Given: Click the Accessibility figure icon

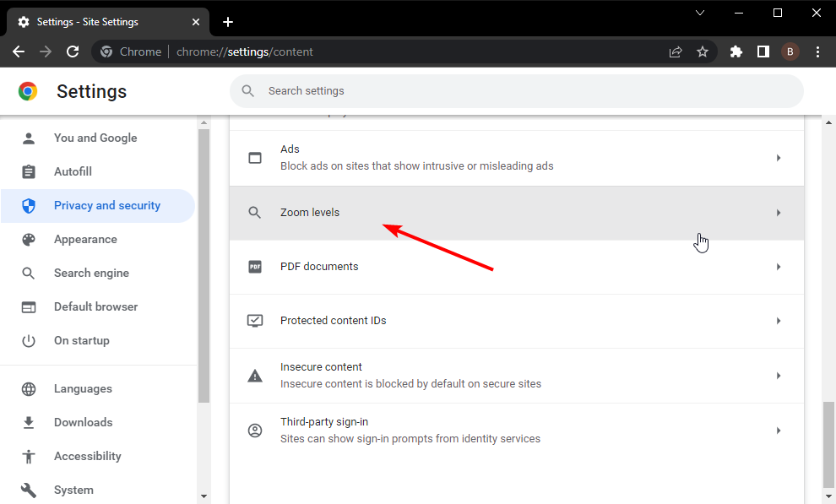Looking at the screenshot, I should point(29,457).
